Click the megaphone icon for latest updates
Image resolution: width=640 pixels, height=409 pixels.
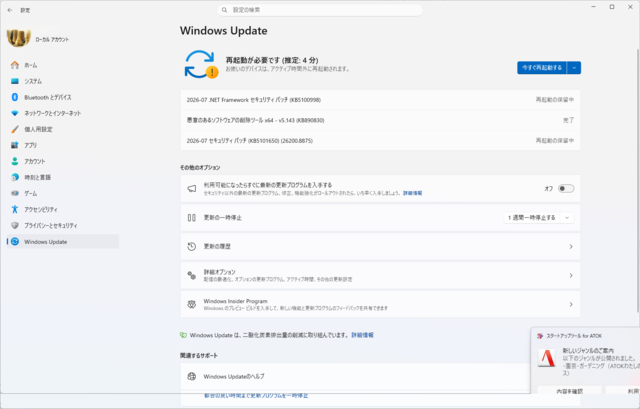pyautogui.click(x=191, y=189)
